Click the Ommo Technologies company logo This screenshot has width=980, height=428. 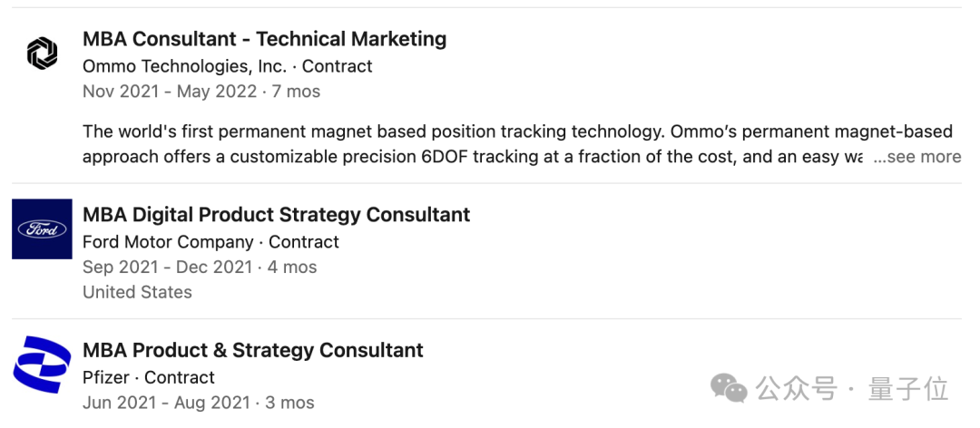[42, 53]
